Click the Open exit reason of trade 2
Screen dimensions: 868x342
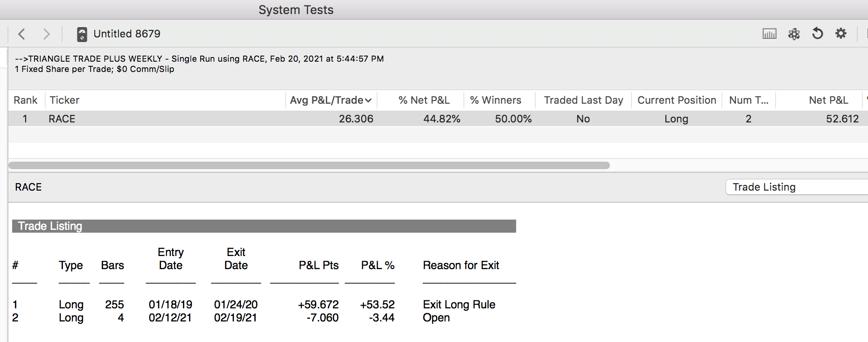(436, 318)
